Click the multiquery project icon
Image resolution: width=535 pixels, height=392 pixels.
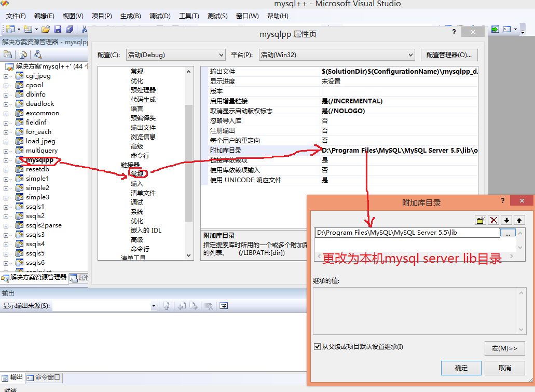[x=19, y=151]
